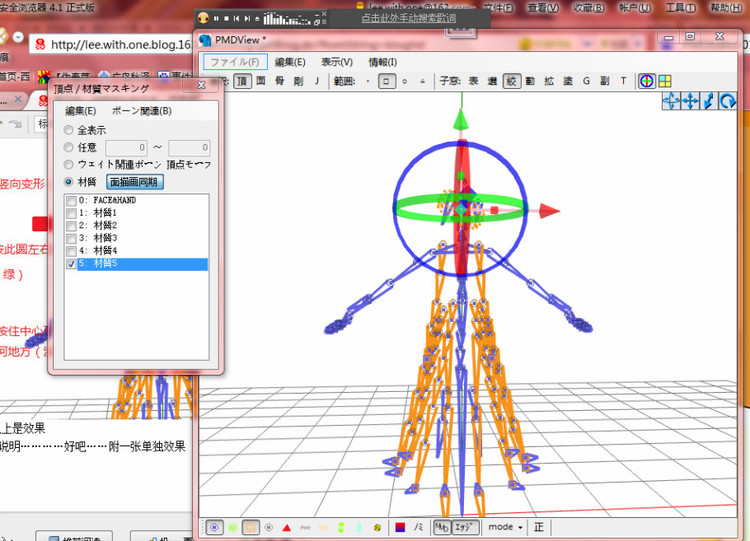The width and height of the screenshot is (750, 541).
Task: Choose the circle range selector
Action: pos(405,81)
